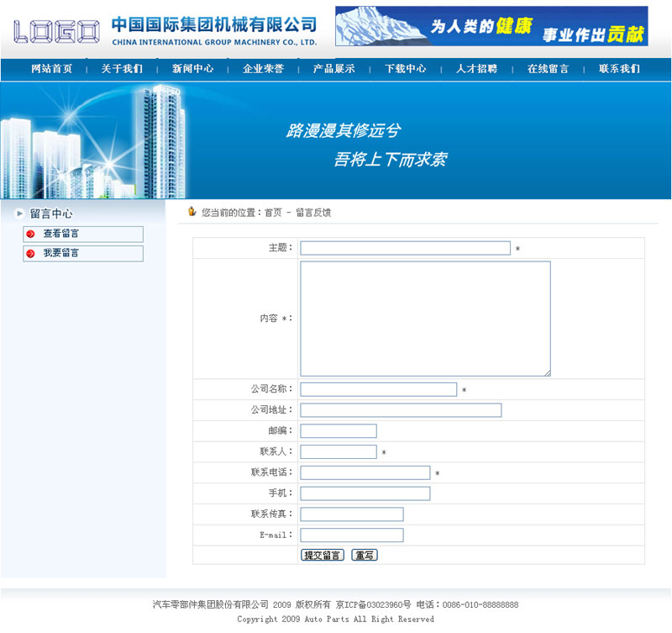Open 联系我们 page
This screenshot has width=672, height=633.
[x=619, y=69]
